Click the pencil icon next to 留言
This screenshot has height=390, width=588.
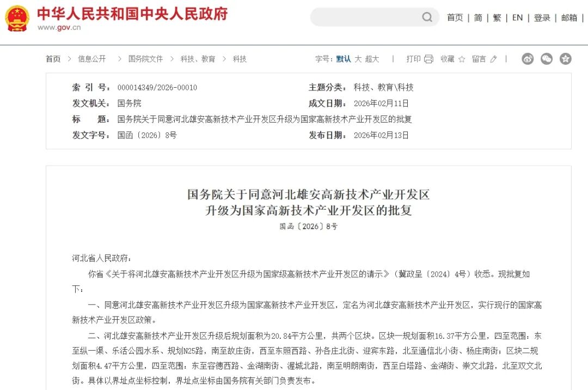(x=493, y=59)
